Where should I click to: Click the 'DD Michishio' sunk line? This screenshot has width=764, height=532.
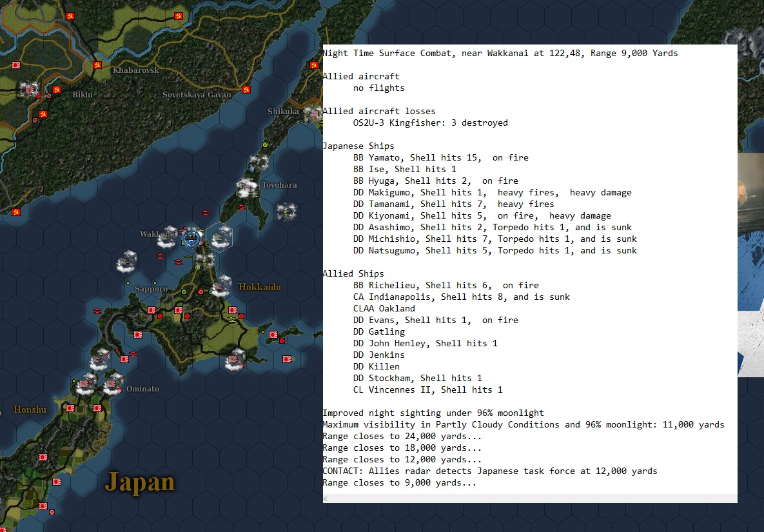pos(495,239)
